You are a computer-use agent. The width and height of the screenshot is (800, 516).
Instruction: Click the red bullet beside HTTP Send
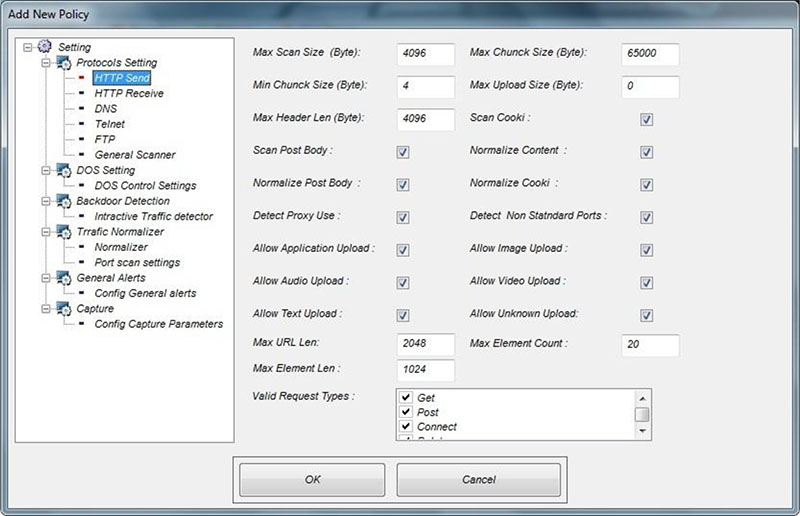point(82,78)
